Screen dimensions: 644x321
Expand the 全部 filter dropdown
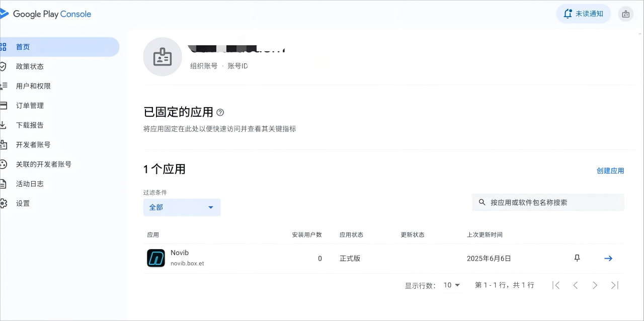(x=182, y=207)
